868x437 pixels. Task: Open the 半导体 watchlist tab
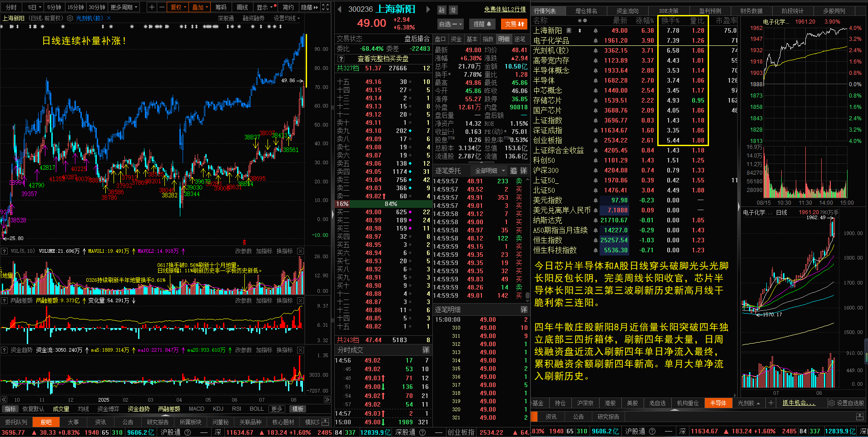(x=718, y=403)
